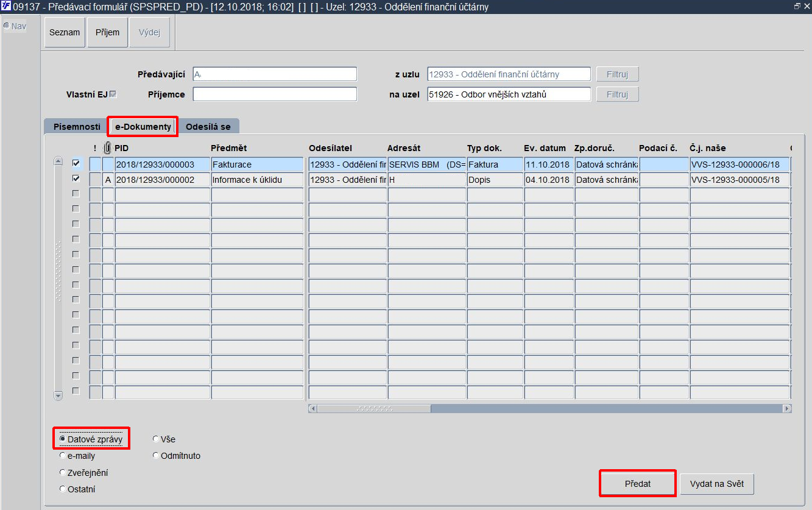The height and width of the screenshot is (510, 812).
Task: Select the Odmítnuto radio button
Action: pyautogui.click(x=156, y=455)
